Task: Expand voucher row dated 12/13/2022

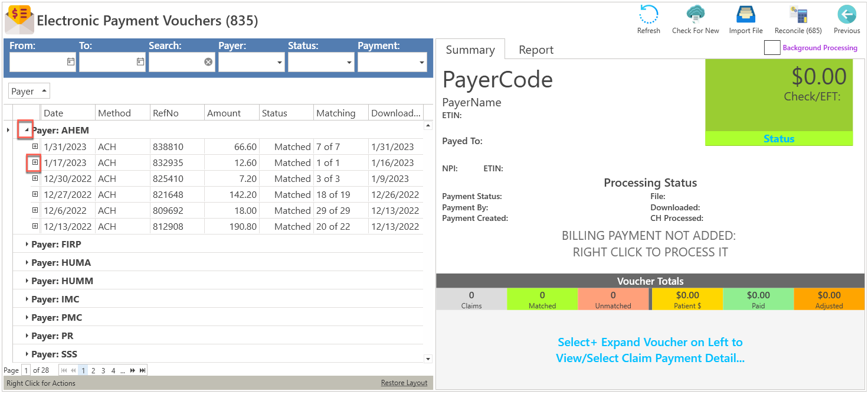Action: tap(35, 226)
